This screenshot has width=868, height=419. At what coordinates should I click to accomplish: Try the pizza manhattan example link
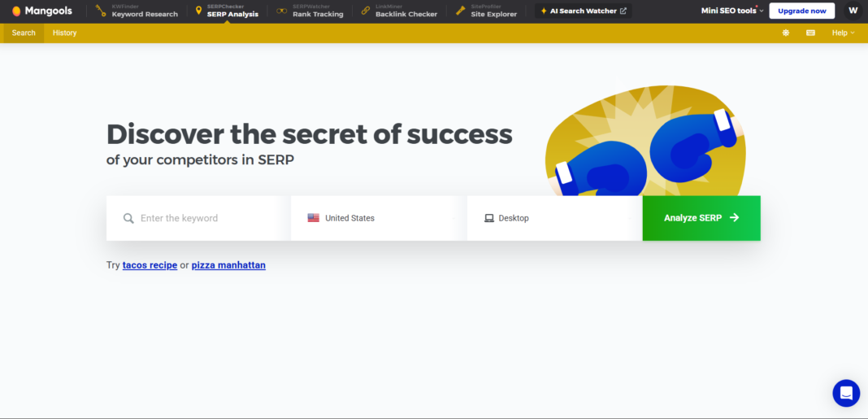[x=228, y=265]
